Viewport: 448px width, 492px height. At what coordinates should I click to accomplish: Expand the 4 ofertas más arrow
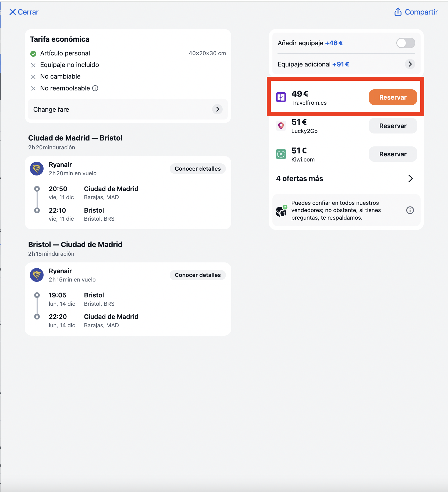pos(410,178)
